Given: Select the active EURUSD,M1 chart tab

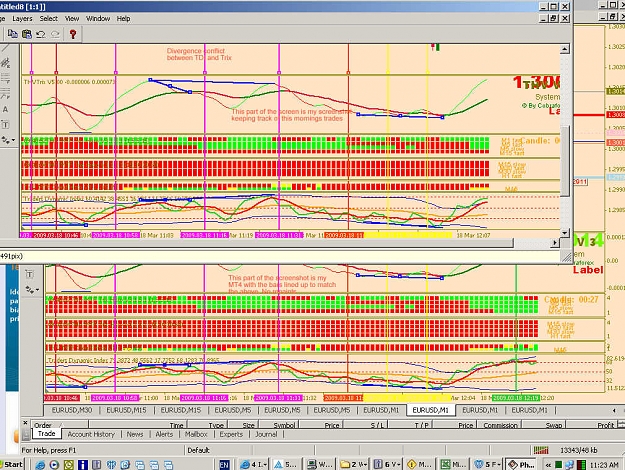Looking at the screenshot, I should point(430,410).
